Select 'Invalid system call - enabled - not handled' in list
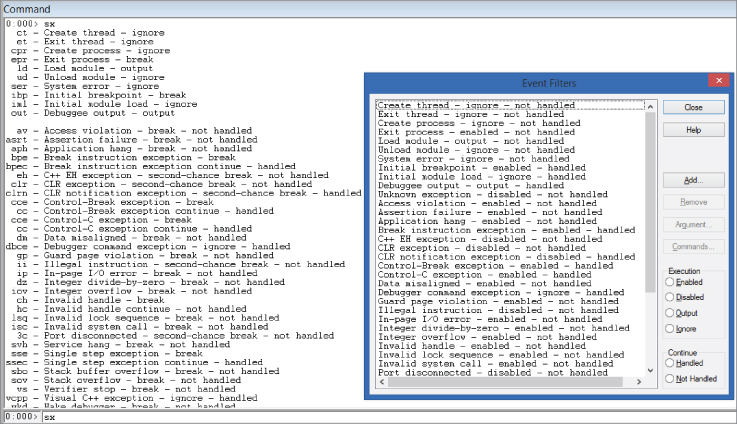 (510, 364)
